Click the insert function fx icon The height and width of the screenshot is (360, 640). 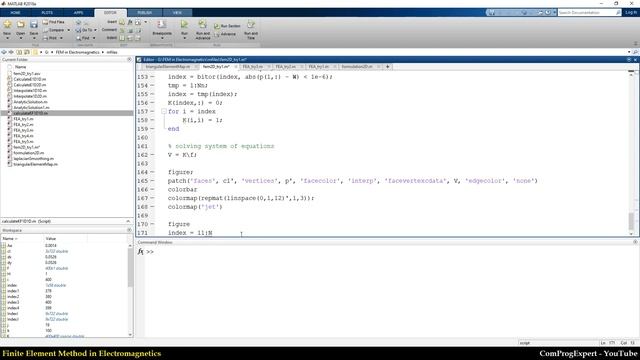click(x=130, y=22)
